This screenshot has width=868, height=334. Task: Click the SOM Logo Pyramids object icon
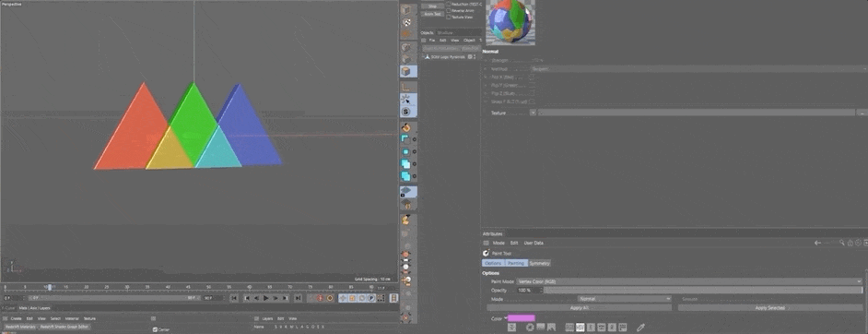[428, 56]
